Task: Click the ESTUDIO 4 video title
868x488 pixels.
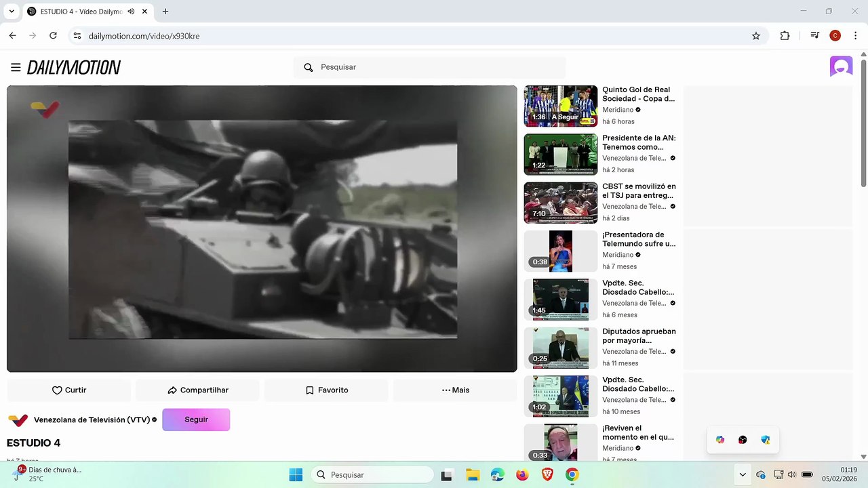Action: (34, 443)
